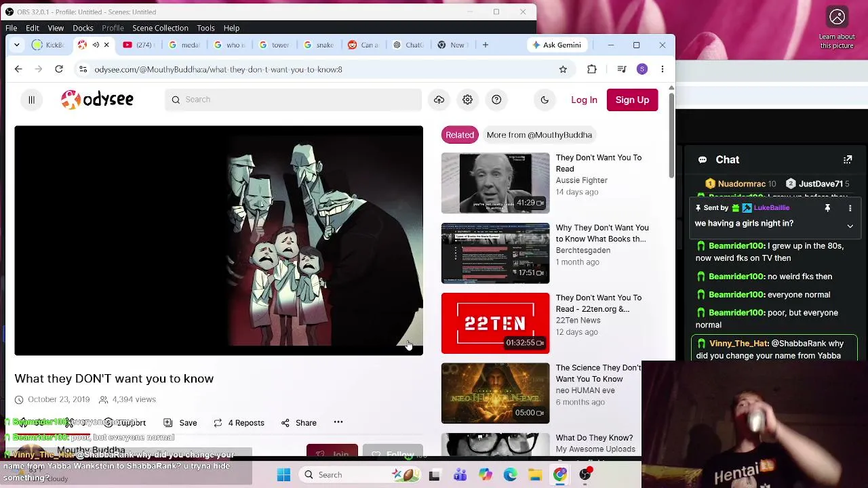Expand the pinned chat message chevron

(x=850, y=226)
